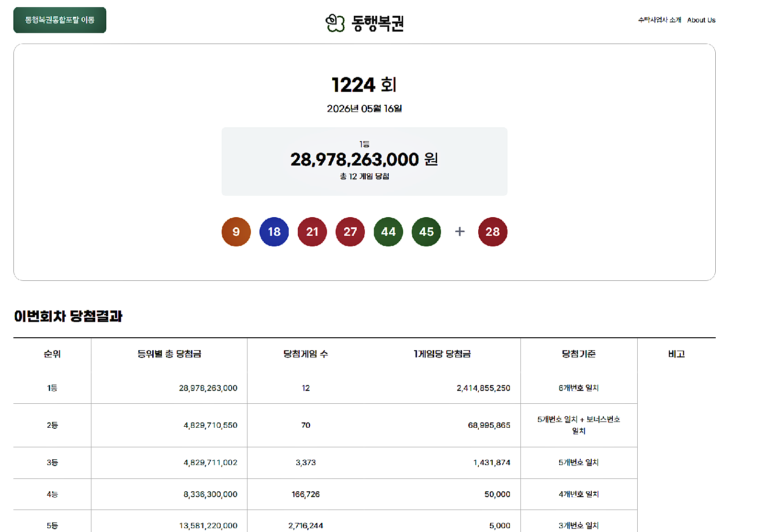Click the winning games cell "166,726"
The width and height of the screenshot is (766, 532).
[306, 494]
